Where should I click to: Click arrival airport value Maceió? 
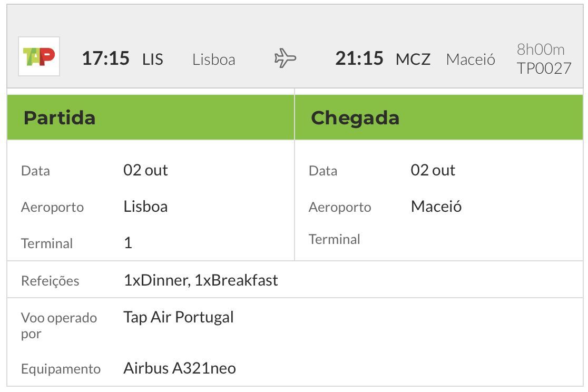pyautogui.click(x=436, y=207)
